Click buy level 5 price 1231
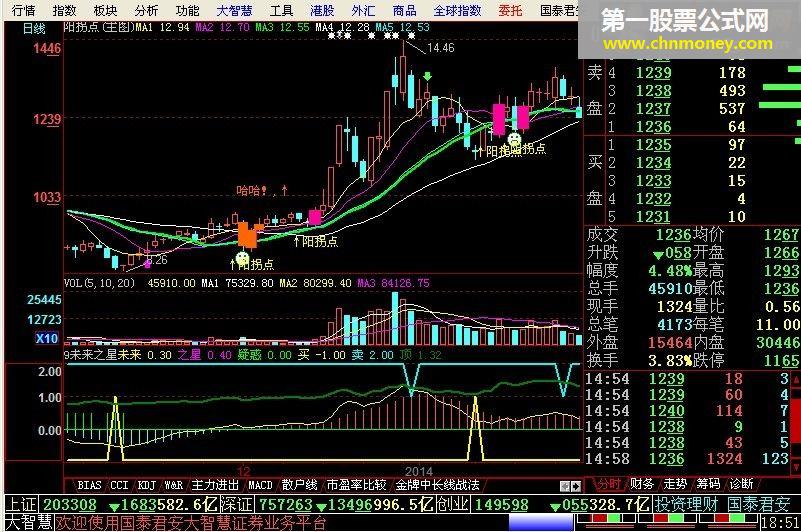 pos(653,217)
